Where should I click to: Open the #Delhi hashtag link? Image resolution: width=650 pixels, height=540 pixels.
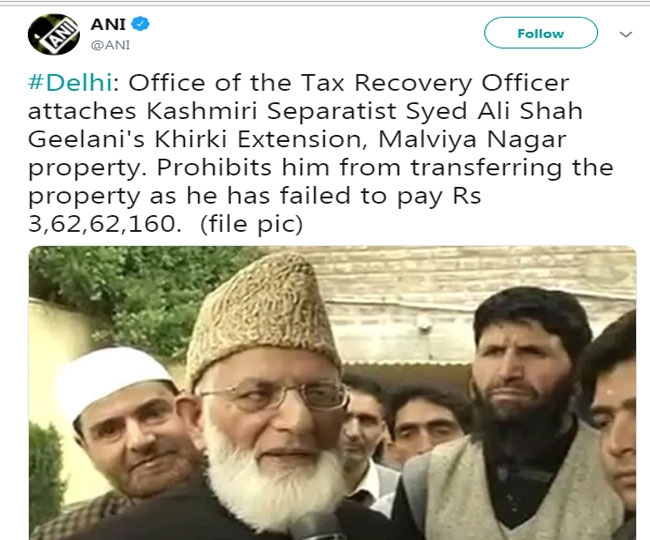point(70,82)
